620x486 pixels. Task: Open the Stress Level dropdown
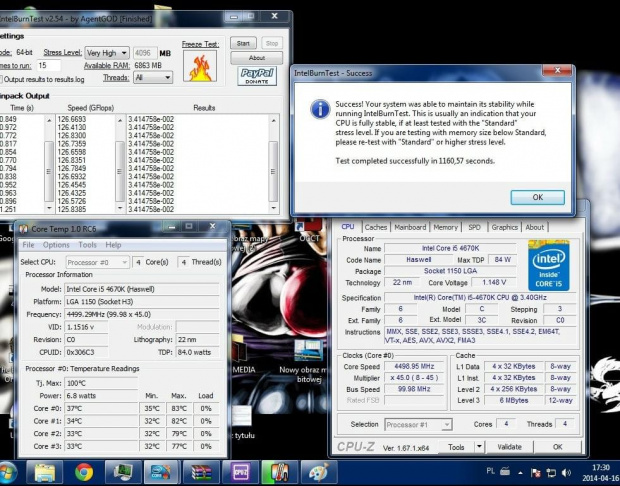[106, 53]
